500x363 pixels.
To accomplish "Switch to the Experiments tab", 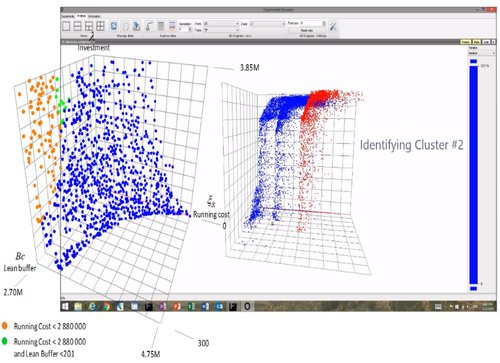I will [x=68, y=16].
